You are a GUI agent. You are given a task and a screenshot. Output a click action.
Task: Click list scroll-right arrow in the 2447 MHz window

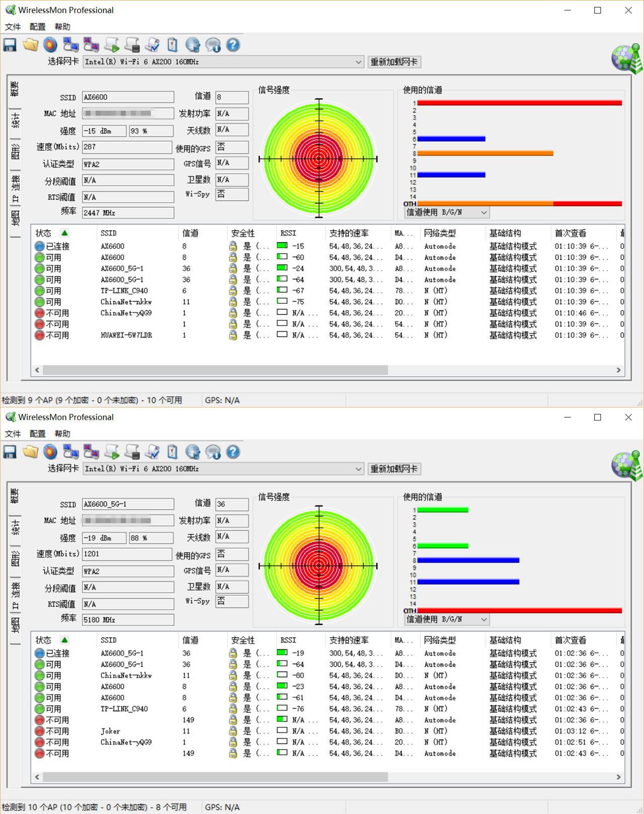(618, 370)
